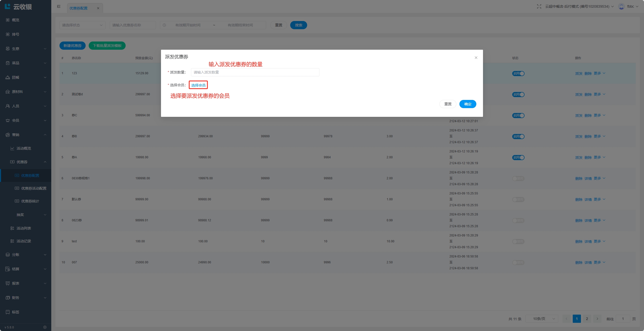Select the 优惠券配置 tab
Image resolution: width=644 pixels, height=331 pixels.
[78, 8]
